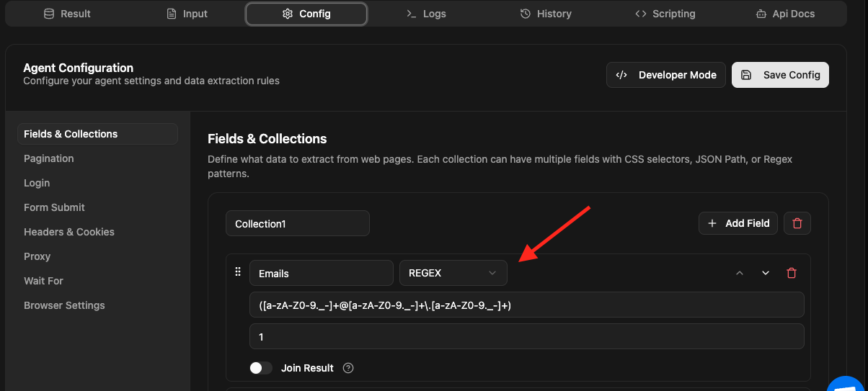The width and height of the screenshot is (868, 391).
Task: Click the Add Field button
Action: click(x=739, y=223)
